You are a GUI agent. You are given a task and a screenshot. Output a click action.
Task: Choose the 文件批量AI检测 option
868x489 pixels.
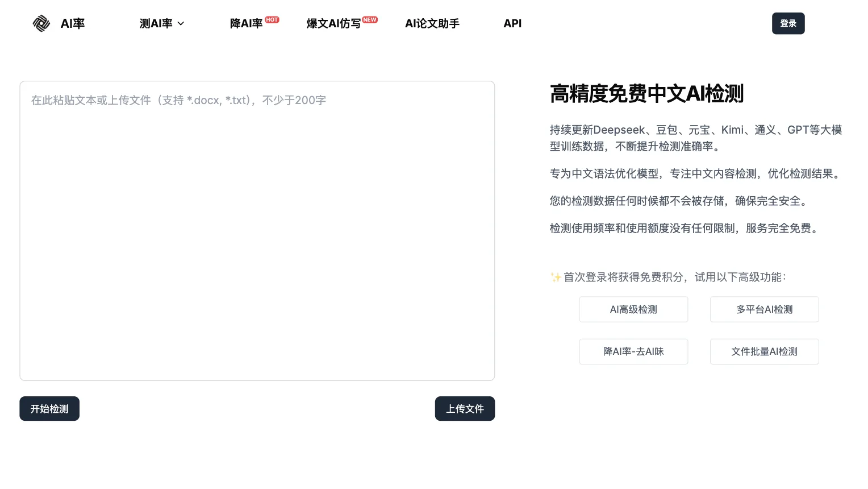pos(764,351)
